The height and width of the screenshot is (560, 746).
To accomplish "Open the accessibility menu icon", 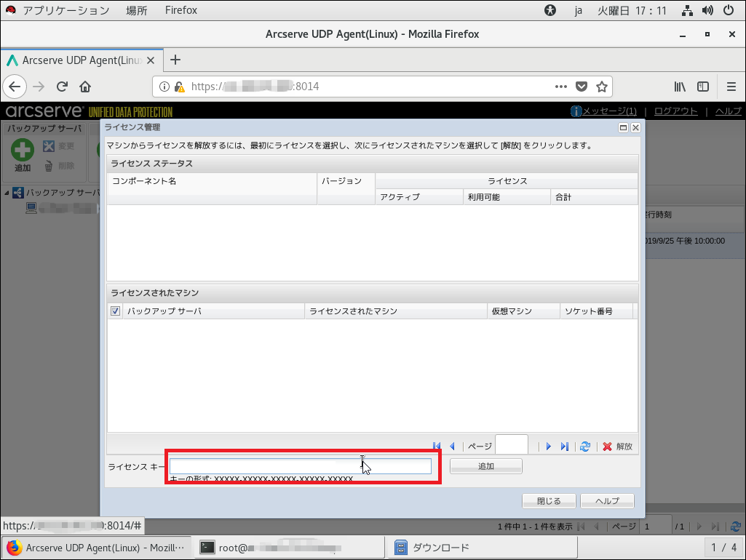I will (550, 10).
